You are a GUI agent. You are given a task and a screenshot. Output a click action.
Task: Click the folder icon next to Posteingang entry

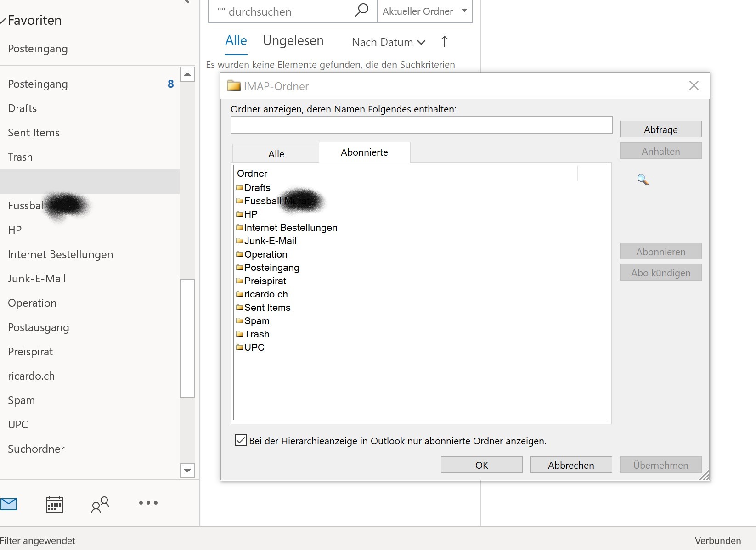pos(240,267)
